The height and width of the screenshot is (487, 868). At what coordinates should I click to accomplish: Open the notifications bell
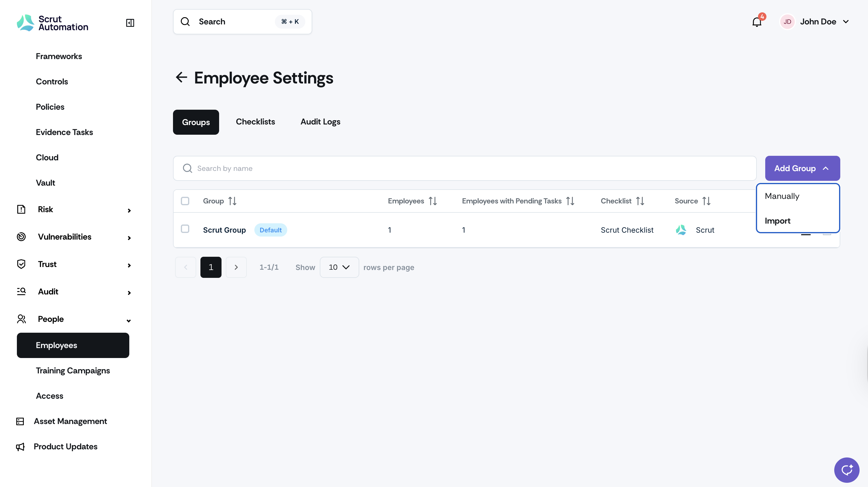click(x=757, y=22)
